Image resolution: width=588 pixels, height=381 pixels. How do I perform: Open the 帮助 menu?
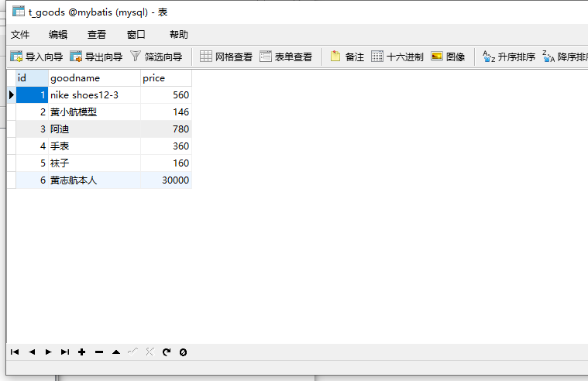coord(178,35)
